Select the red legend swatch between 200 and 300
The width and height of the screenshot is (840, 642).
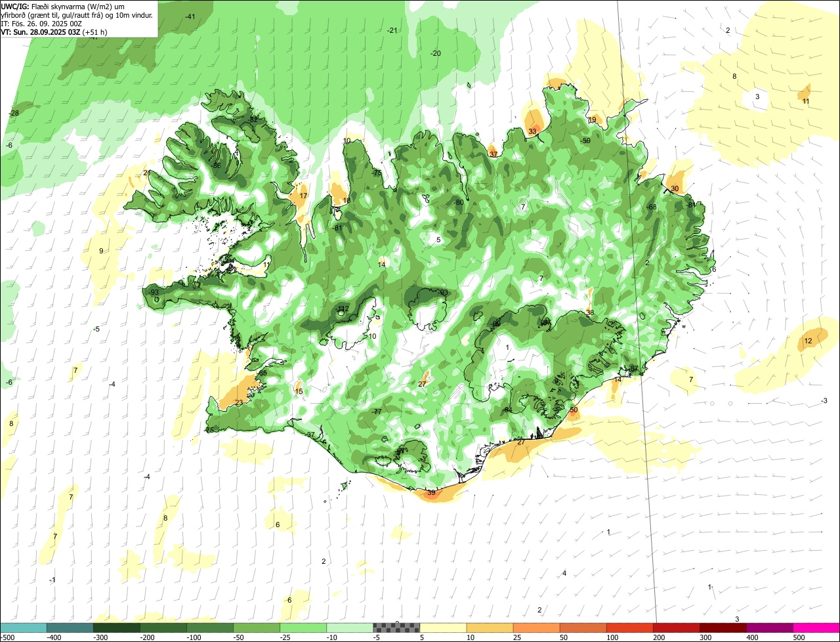point(676,628)
